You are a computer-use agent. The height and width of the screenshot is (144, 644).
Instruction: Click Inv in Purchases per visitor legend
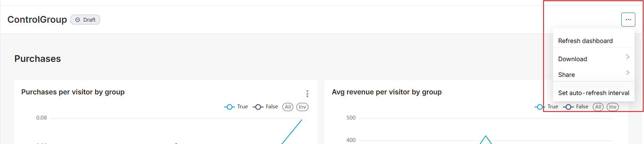point(302,107)
